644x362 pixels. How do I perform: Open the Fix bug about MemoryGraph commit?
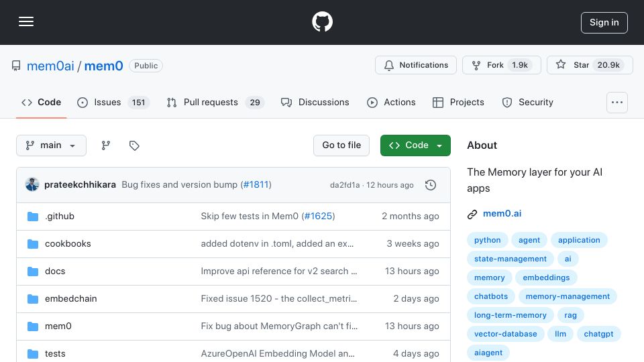click(279, 326)
